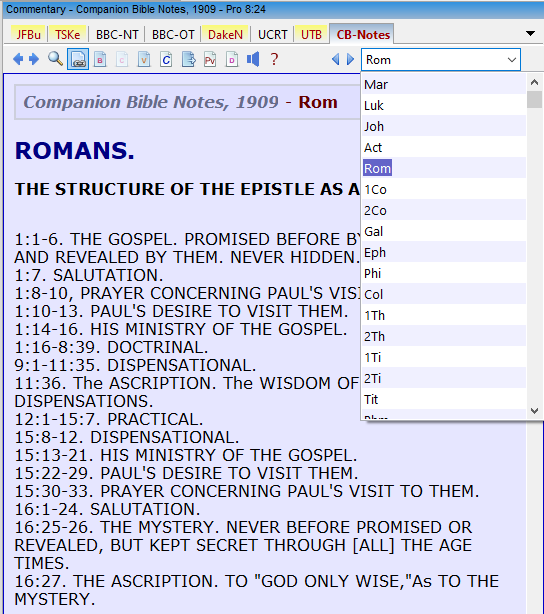Image resolution: width=544 pixels, height=614 pixels.
Task: Choose Col from the book list
Action: tap(444, 294)
